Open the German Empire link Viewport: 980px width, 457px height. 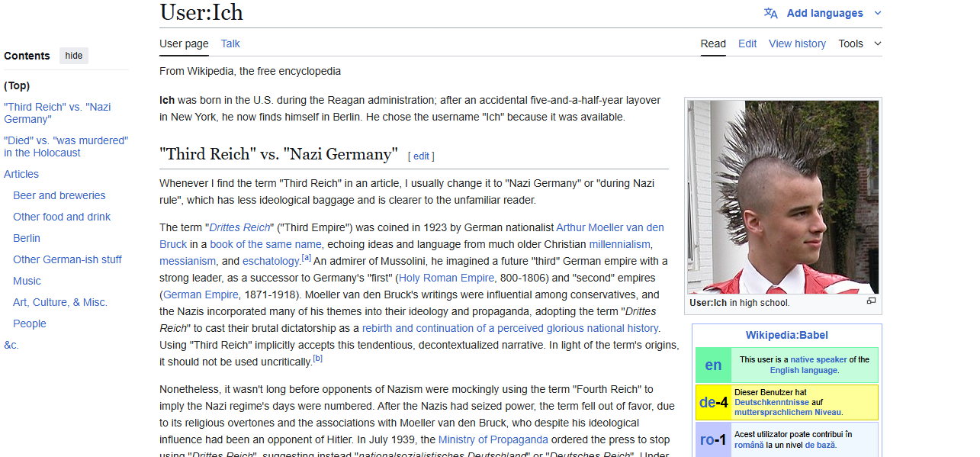tap(201, 294)
